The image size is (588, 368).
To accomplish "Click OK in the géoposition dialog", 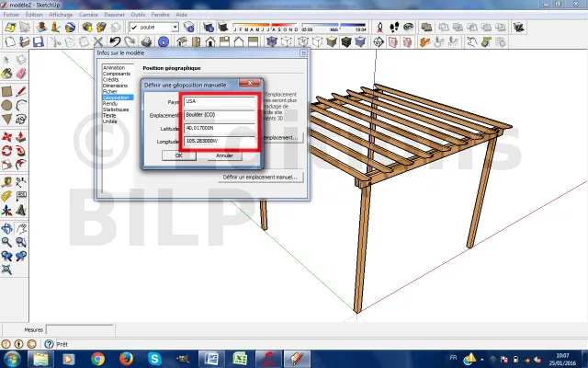I will tap(179, 155).
